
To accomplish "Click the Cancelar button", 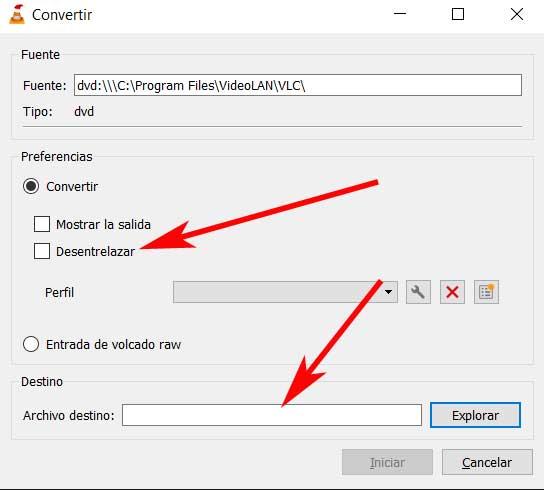I will coord(487,462).
